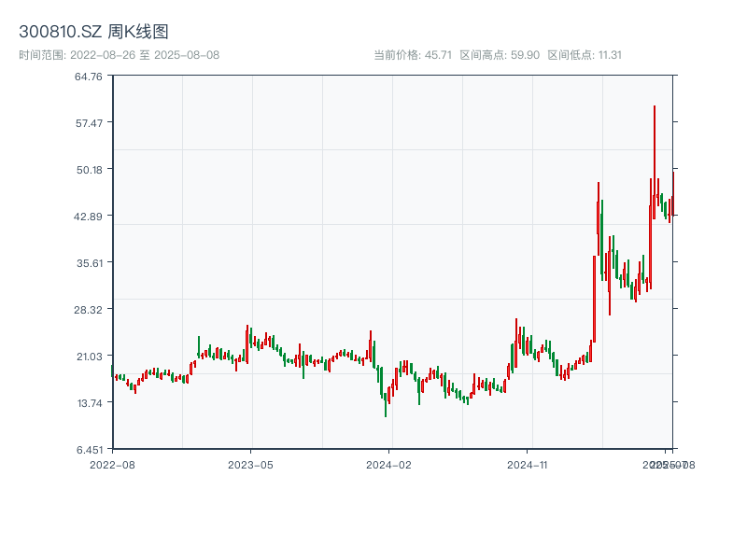This screenshot has height=560, width=747.
Task: Click the y-axis label 13.74
Action: 90,403
